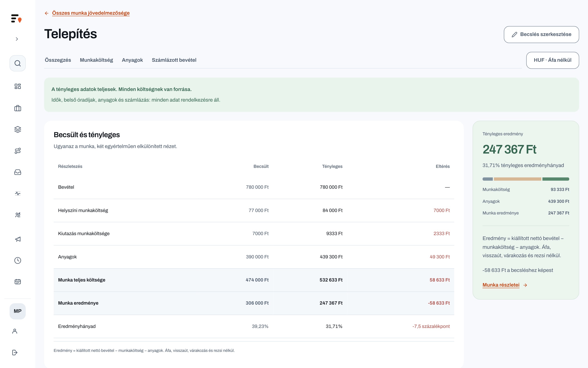Click the 306 000 Ft estimated result
Screen dimensions: 588x368
pos(257,303)
